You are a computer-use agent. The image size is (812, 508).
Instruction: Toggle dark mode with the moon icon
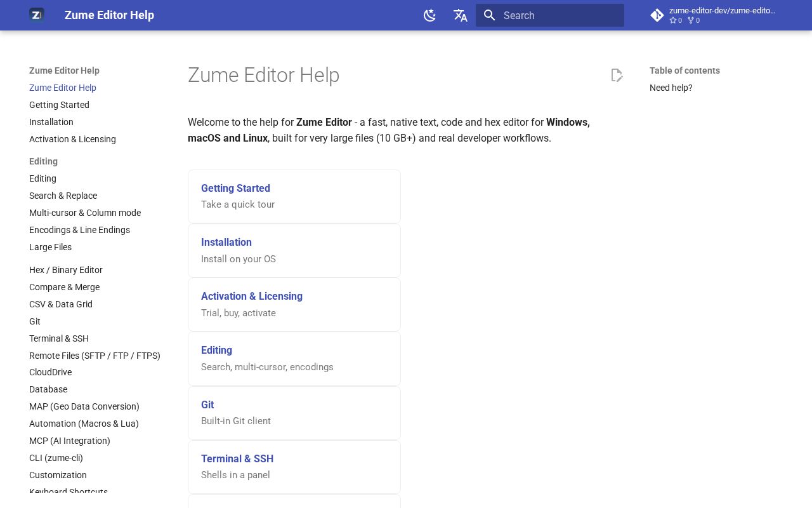point(430,15)
